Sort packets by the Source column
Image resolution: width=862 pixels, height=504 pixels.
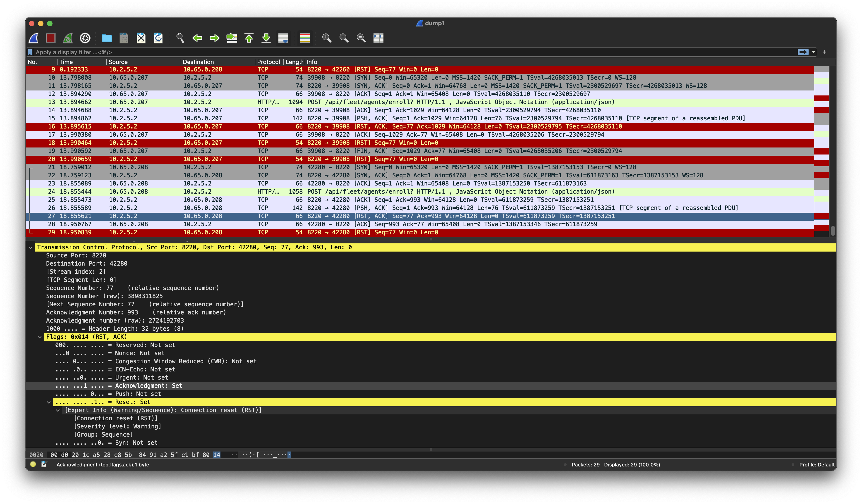tap(118, 62)
